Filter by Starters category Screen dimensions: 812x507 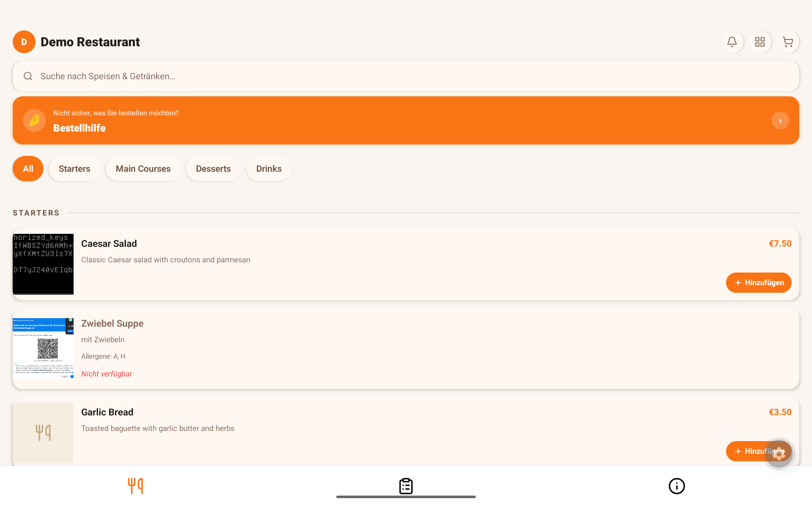[75, 169]
